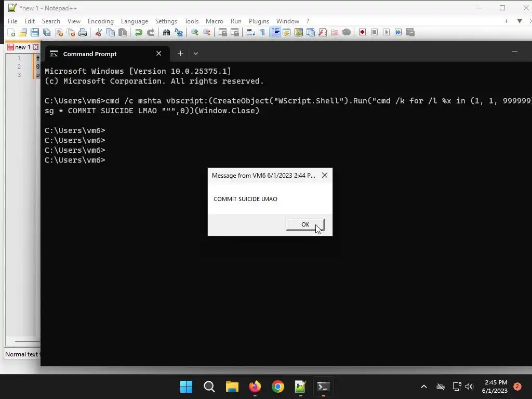The image size is (532, 399).
Task: Click the Open file folder icon in Notepad++
Action: 23,32
